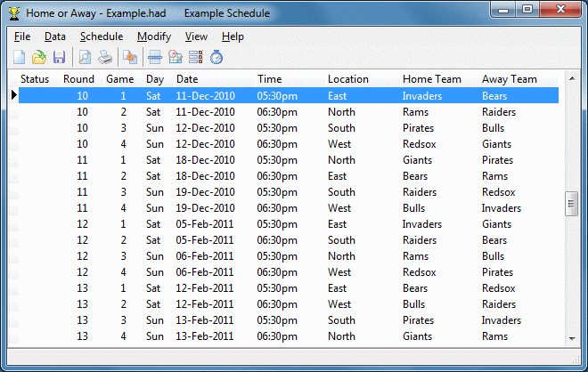Open the File menu

(x=22, y=36)
